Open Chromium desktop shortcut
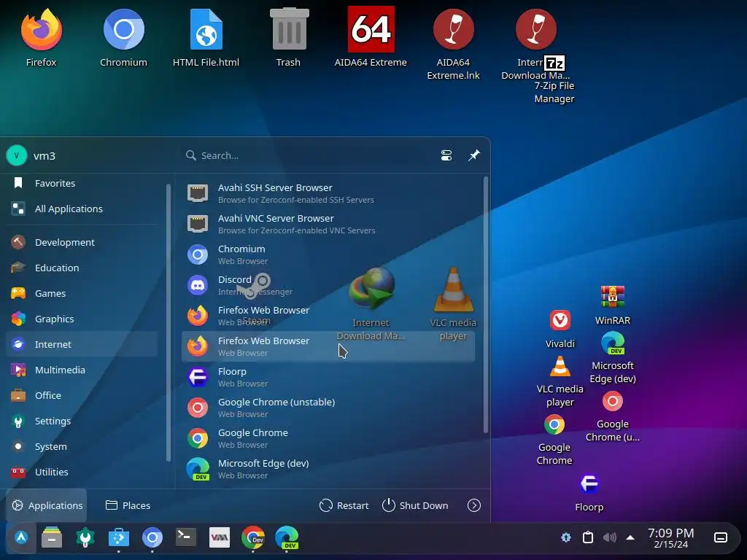Image resolution: width=747 pixels, height=560 pixels. tap(123, 38)
